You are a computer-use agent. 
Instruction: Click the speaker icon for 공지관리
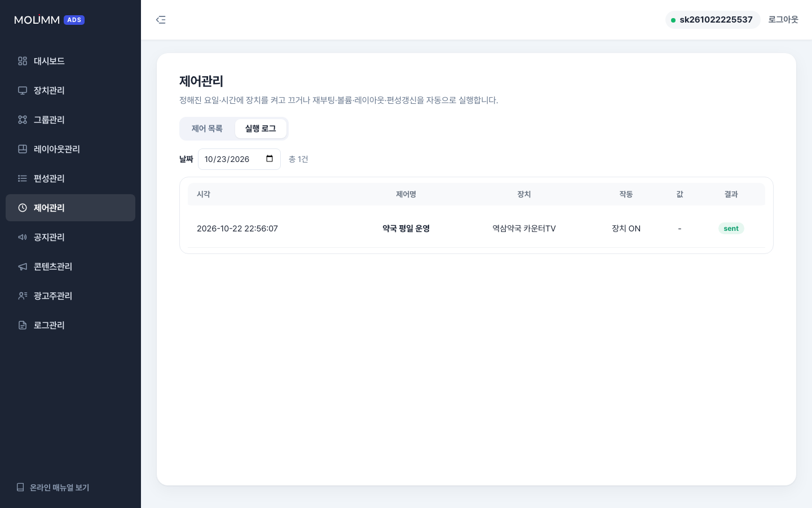(x=23, y=237)
